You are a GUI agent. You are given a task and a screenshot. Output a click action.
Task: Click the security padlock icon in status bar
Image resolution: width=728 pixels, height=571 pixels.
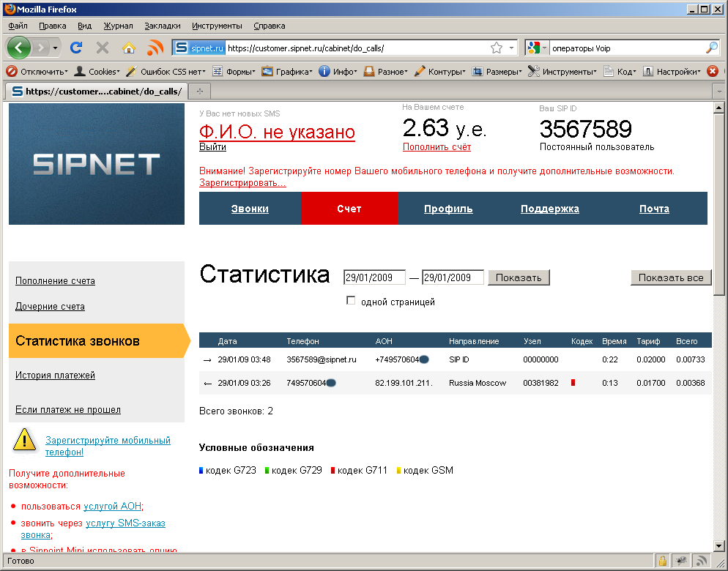pyautogui.click(x=663, y=561)
